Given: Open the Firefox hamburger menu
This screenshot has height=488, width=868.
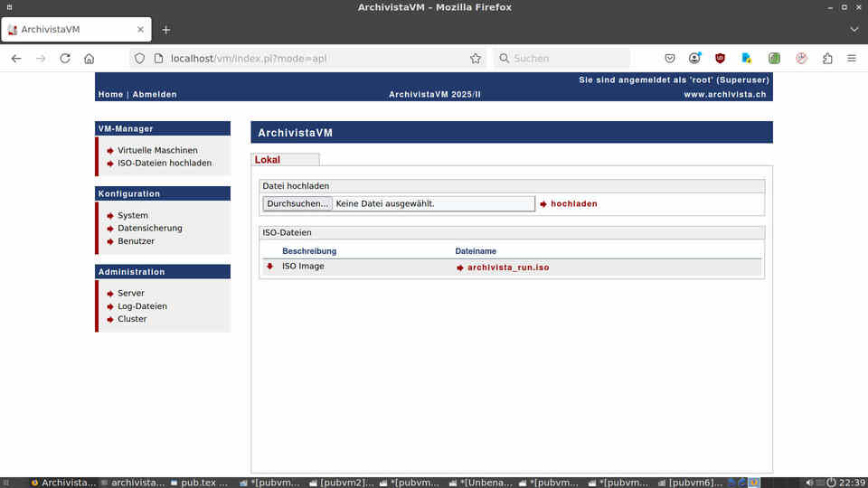Looking at the screenshot, I should [x=852, y=58].
